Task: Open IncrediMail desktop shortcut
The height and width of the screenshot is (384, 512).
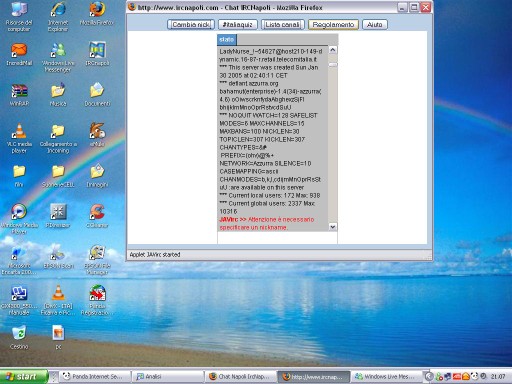Action: pos(19,55)
